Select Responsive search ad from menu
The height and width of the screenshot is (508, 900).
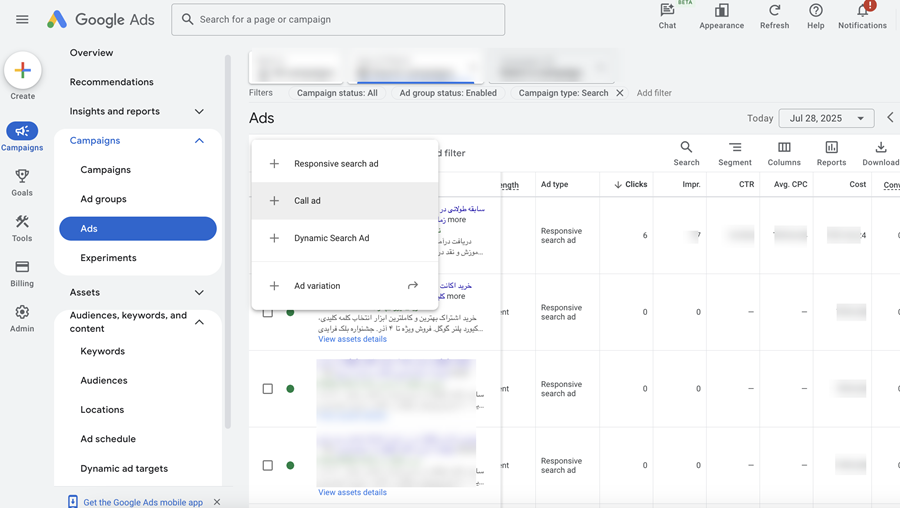pos(345,164)
